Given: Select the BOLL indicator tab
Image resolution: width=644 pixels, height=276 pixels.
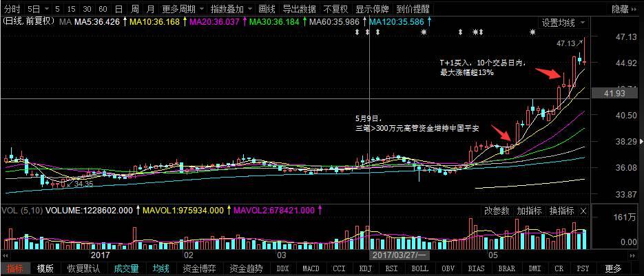Looking at the screenshot, I should point(419,268).
